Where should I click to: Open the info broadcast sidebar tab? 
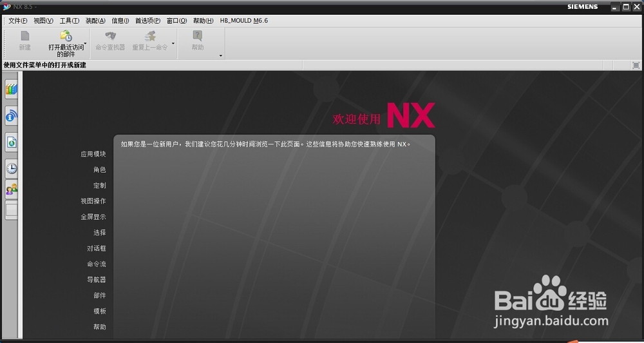12,116
